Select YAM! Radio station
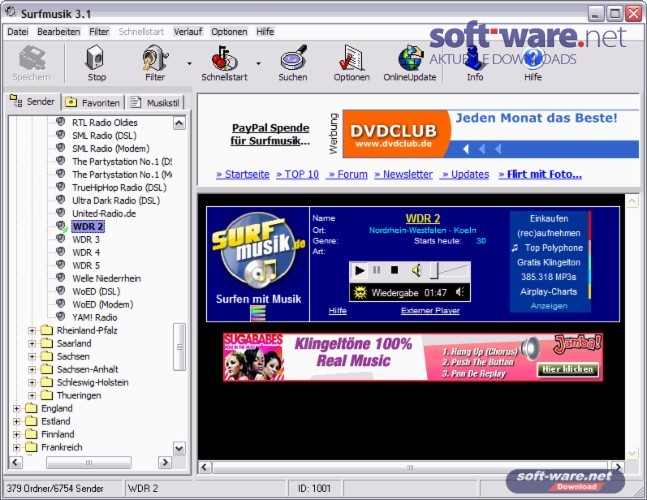 coord(94,318)
